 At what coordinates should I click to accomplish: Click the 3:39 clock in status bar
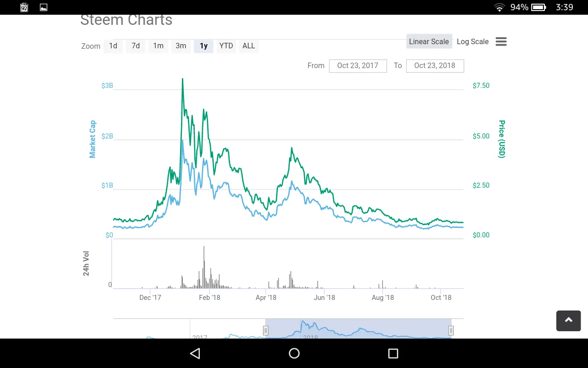pos(565,7)
